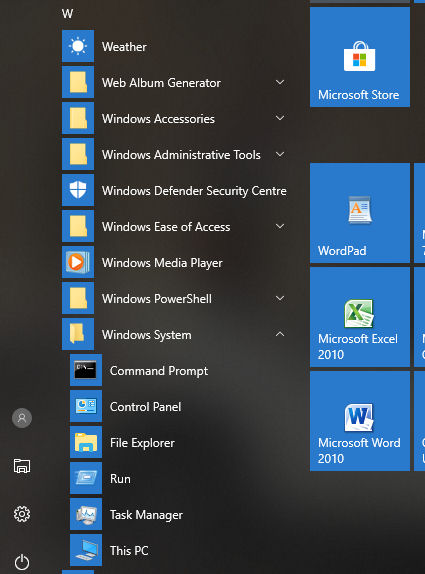Open the Microsoft Store tile
The image size is (425, 574).
[x=360, y=57]
